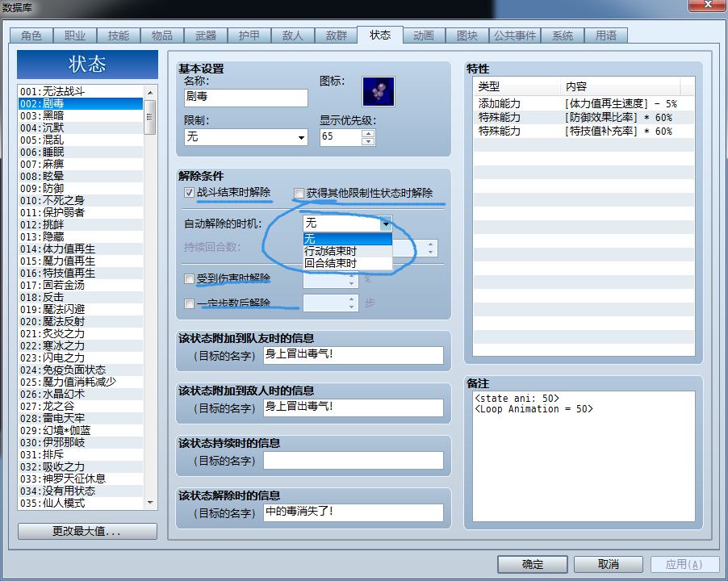This screenshot has width=728, height=581.
Task: Open the 公共事件 tab
Action: pyautogui.click(x=514, y=36)
